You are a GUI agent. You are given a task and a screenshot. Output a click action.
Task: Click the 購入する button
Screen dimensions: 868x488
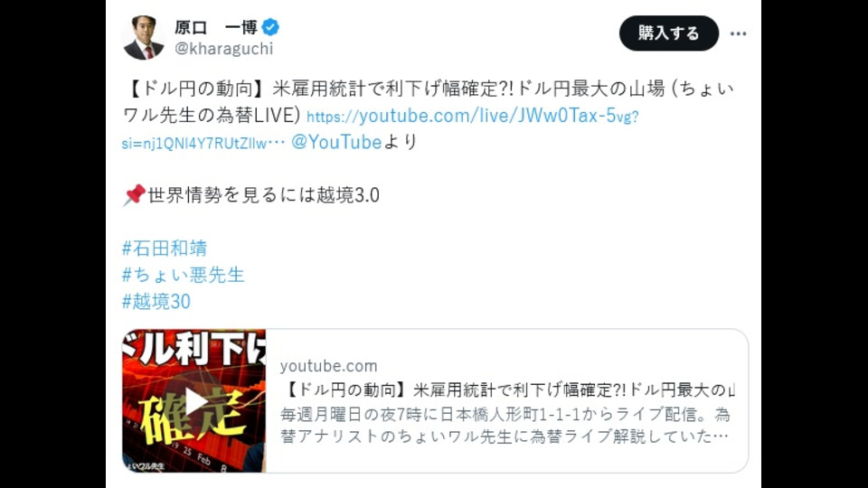click(x=669, y=33)
